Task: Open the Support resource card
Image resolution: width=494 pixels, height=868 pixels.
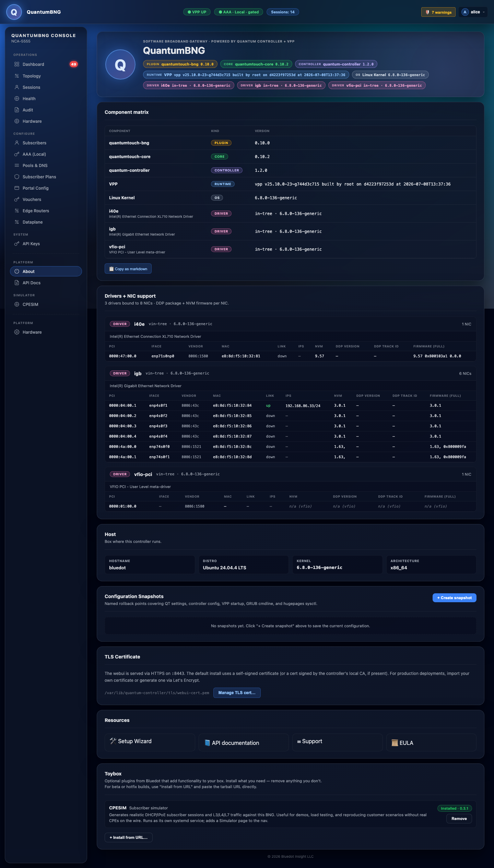Action: coord(337,742)
